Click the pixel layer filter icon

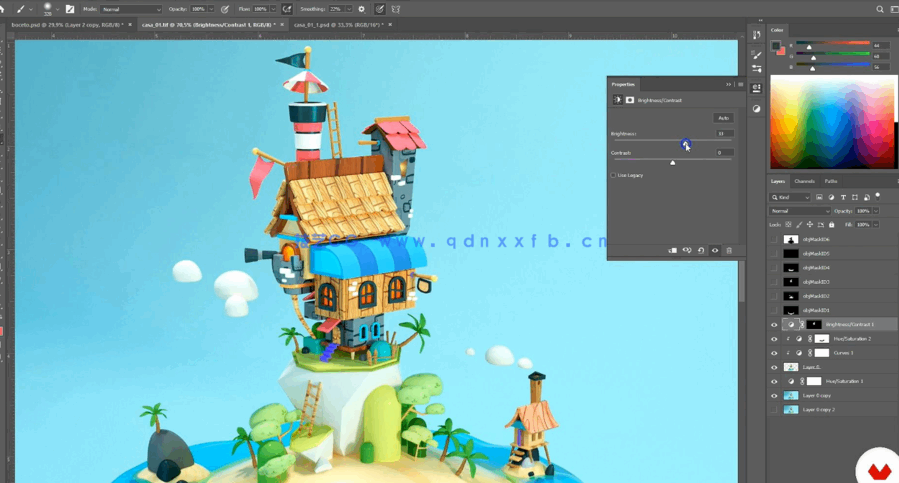coord(819,197)
